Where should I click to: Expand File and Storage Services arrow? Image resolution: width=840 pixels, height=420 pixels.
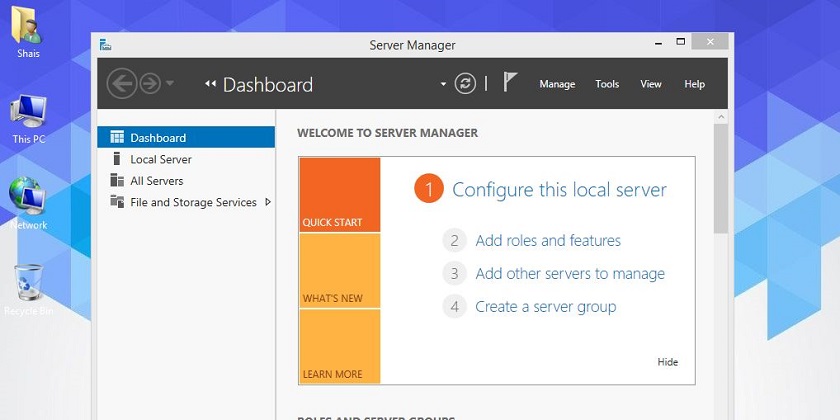[x=268, y=202]
